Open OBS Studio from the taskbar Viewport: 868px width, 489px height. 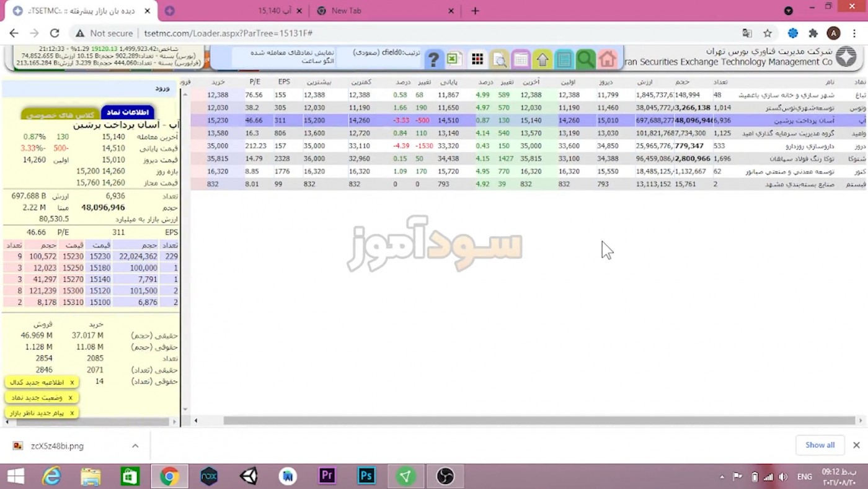pos(445,476)
